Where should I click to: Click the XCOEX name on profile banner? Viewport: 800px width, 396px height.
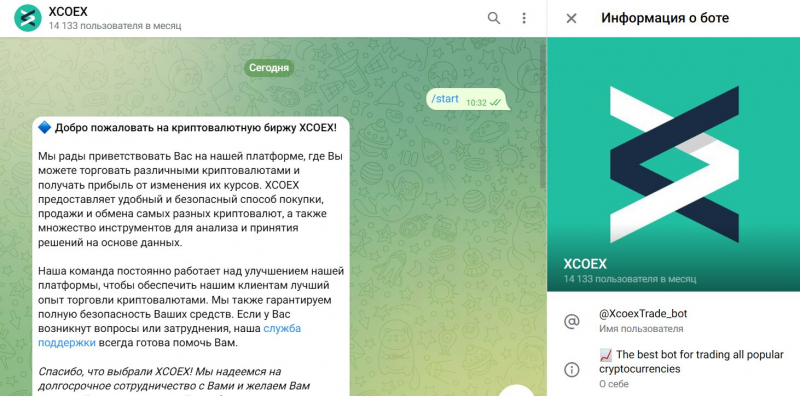click(x=585, y=264)
